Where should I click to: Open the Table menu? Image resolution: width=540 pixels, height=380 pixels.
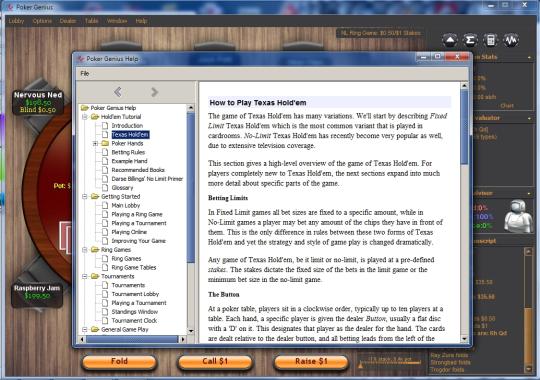[91, 21]
